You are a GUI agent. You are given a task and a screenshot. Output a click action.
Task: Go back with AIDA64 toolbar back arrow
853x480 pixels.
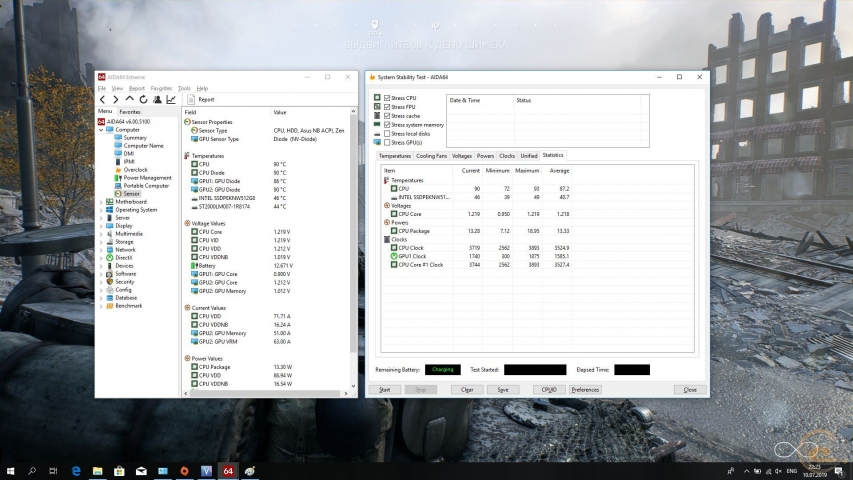click(102, 100)
